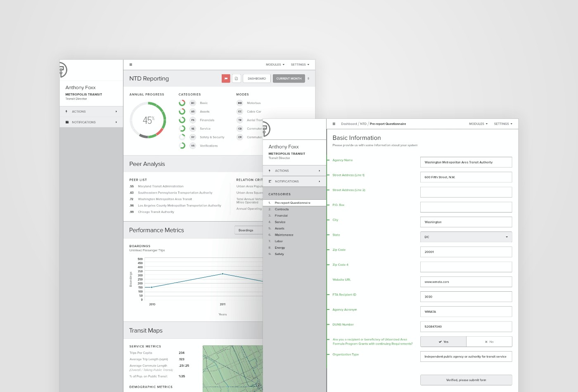Click the Notifications list icon in questionnaire sidebar
This screenshot has width=578, height=392.
pos(270,182)
